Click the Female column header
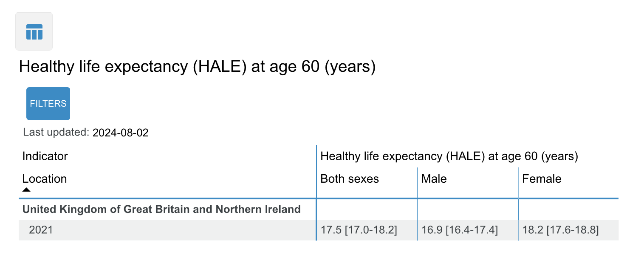 pyautogui.click(x=542, y=179)
